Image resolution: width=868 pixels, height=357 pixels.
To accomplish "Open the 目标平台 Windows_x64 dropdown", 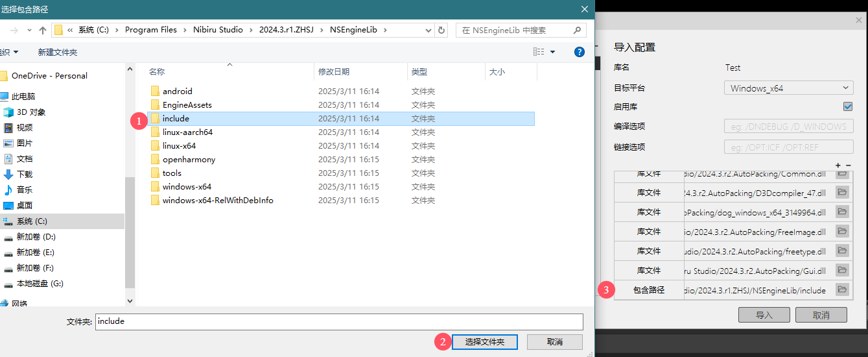I will click(x=788, y=88).
